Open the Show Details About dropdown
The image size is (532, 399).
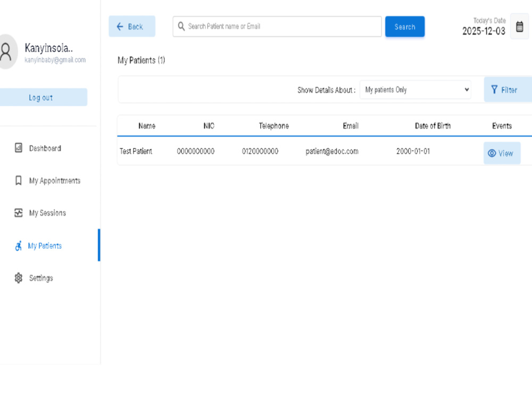tap(415, 89)
